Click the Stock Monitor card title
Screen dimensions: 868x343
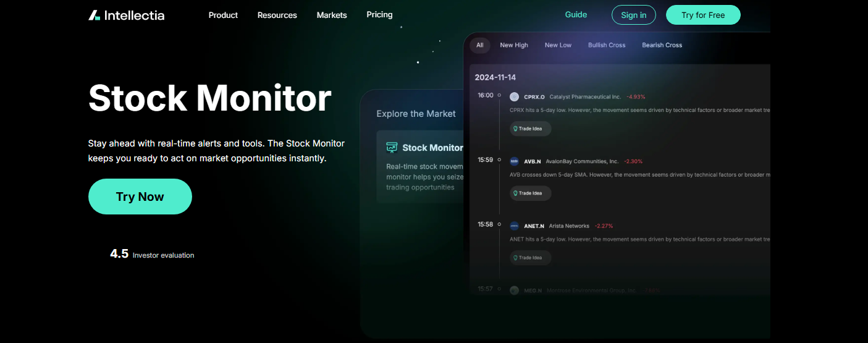432,148
